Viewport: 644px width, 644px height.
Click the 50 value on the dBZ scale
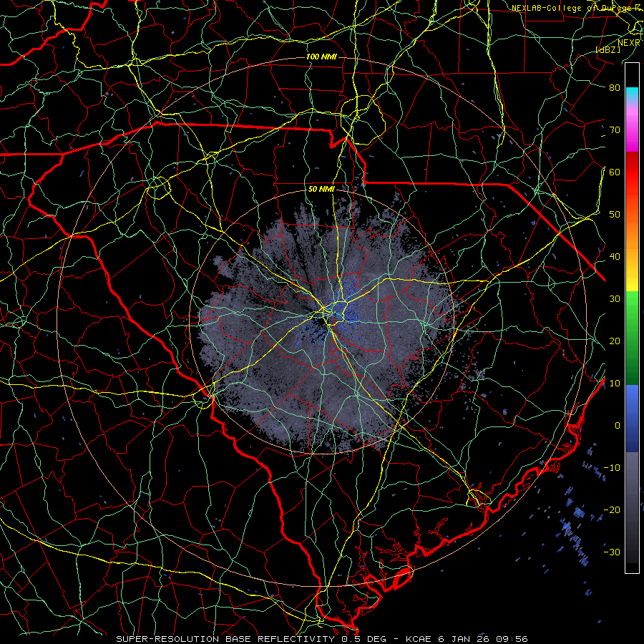pyautogui.click(x=615, y=215)
